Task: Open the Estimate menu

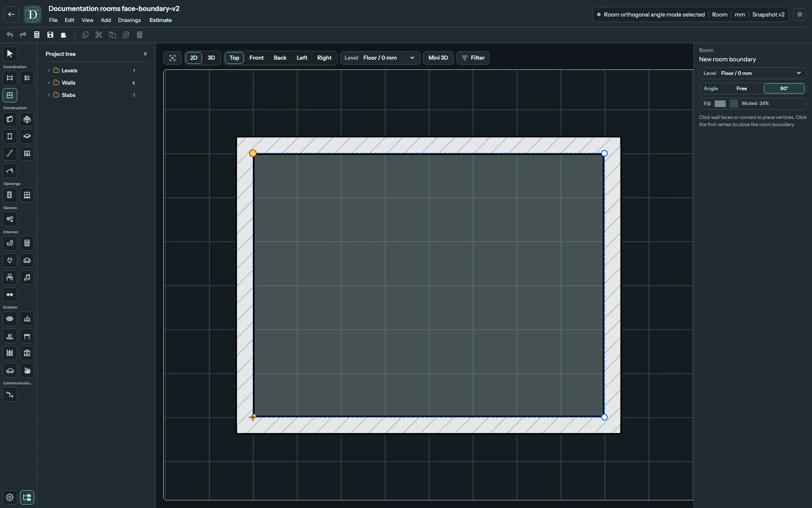Action: click(161, 20)
